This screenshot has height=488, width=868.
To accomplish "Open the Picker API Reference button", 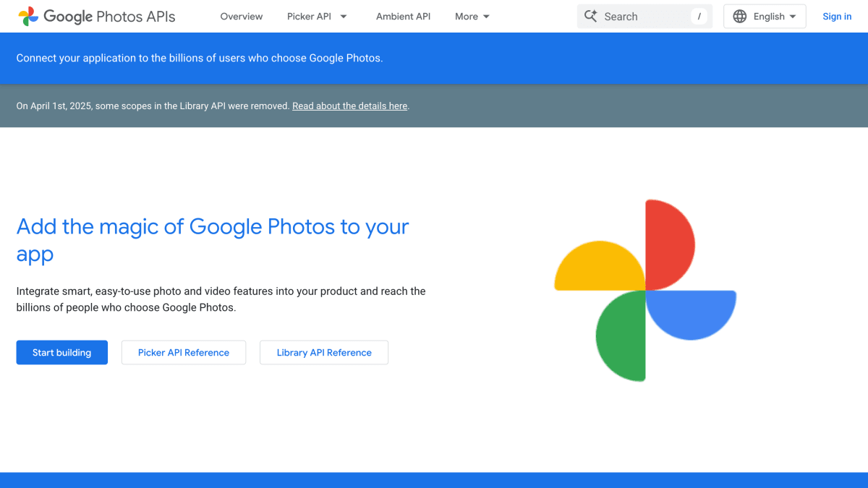I will click(184, 352).
